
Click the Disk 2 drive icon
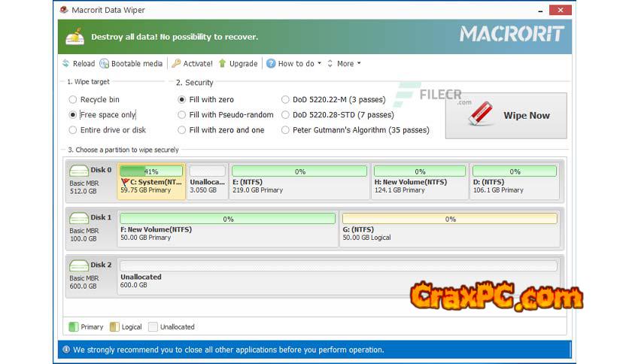tap(78, 265)
